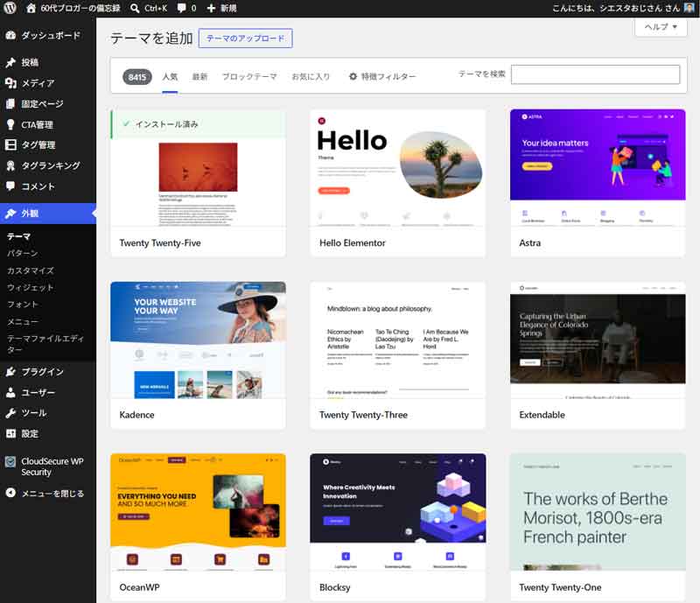Open the パターン submenu item

click(x=23, y=253)
